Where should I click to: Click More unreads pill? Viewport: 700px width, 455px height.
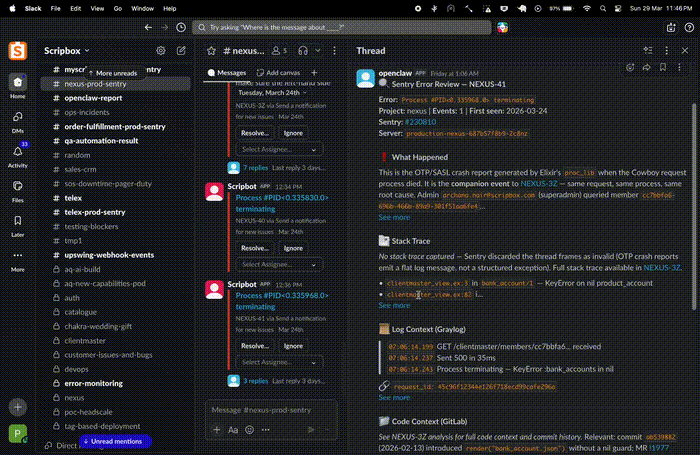(113, 73)
